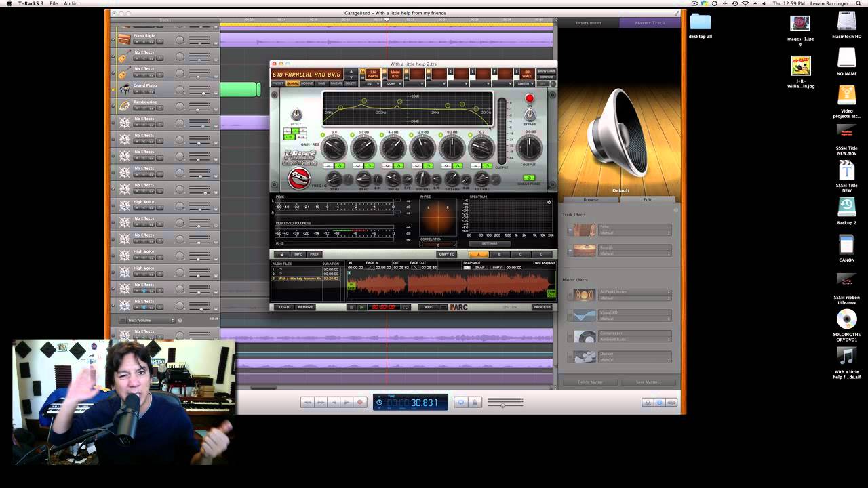Screen dimensions: 868x488
Task: Flip the Bypass toggle switch
Action: (530, 115)
